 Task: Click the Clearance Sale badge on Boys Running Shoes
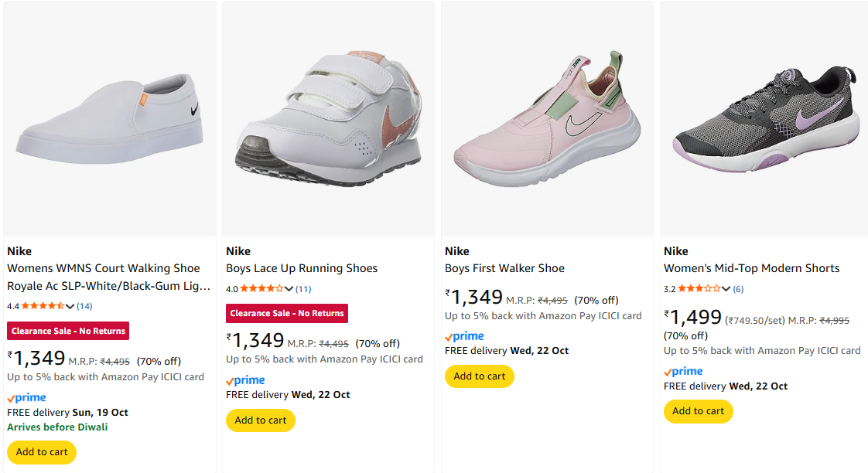coord(287,313)
